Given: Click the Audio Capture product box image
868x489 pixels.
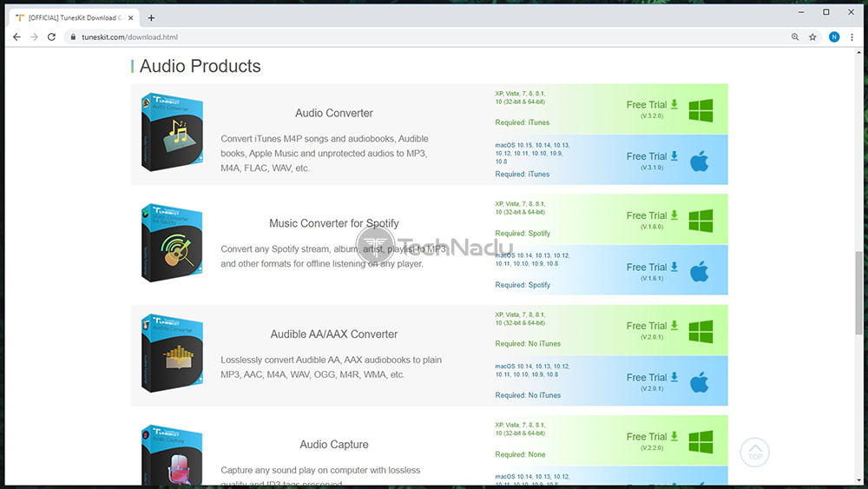Looking at the screenshot, I should coord(172,455).
